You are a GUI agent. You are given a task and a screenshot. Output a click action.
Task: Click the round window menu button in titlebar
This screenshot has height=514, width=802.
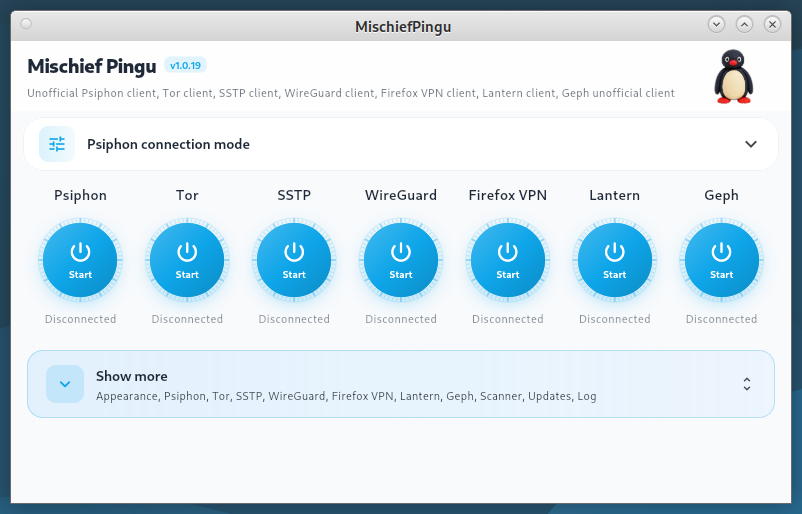pyautogui.click(x=26, y=24)
